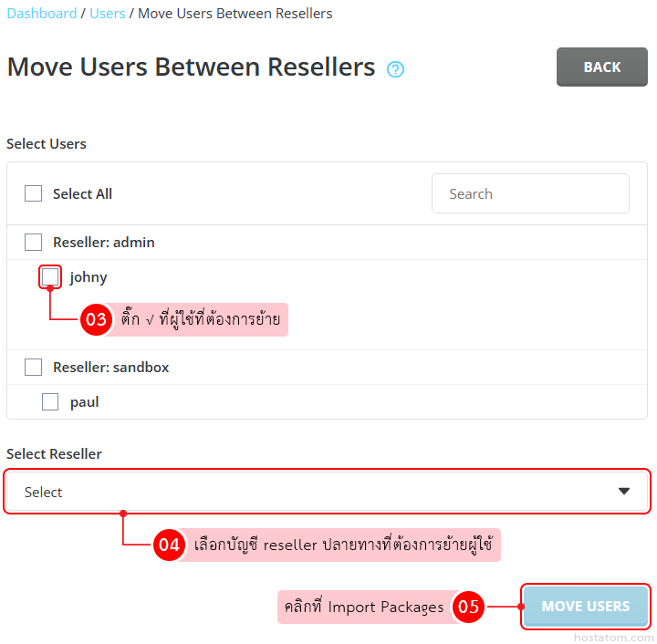Focus the Search users field

[530, 193]
